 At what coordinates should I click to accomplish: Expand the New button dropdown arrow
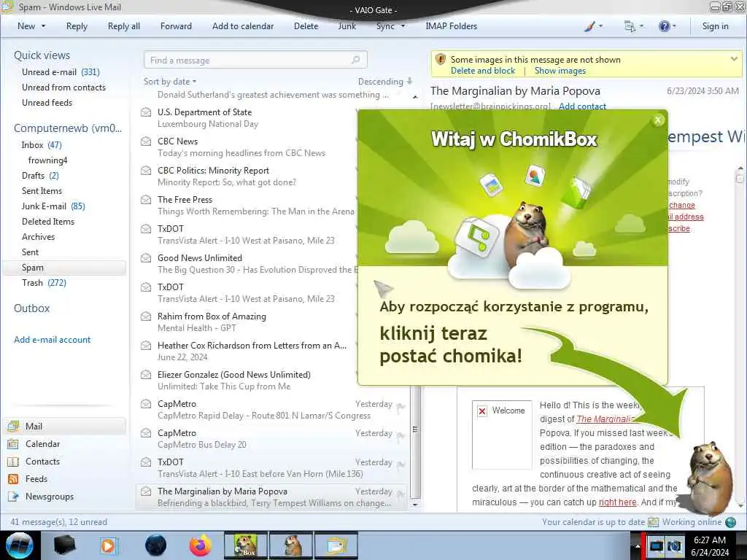(43, 26)
